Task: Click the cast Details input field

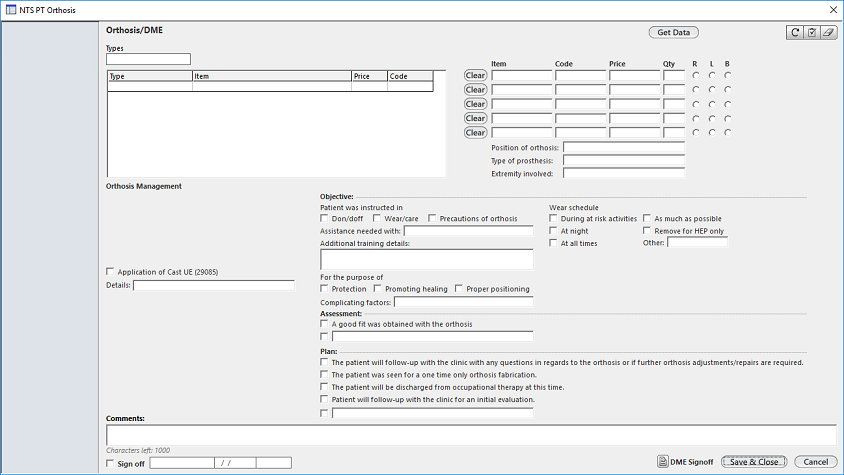Action: pos(214,285)
